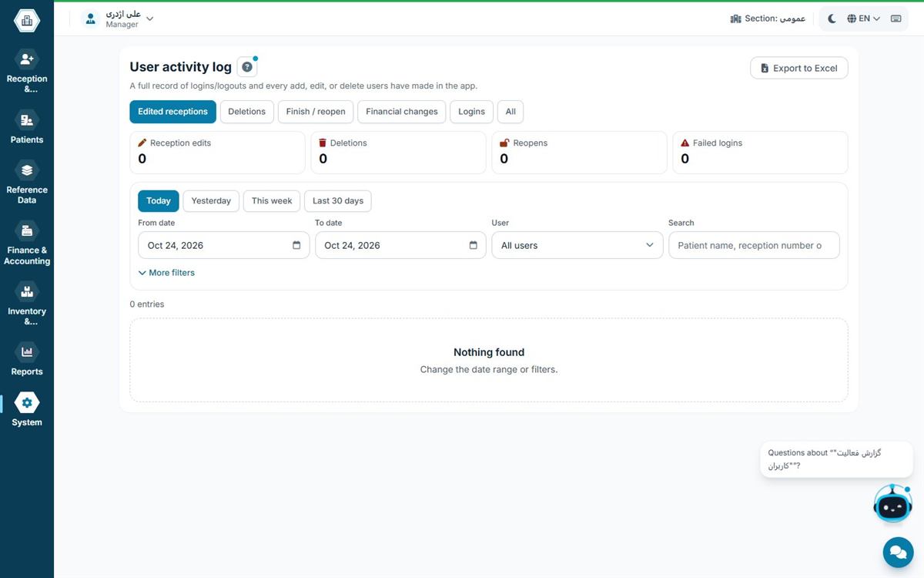The height and width of the screenshot is (578, 924).
Task: Expand More filters
Action: tap(166, 273)
